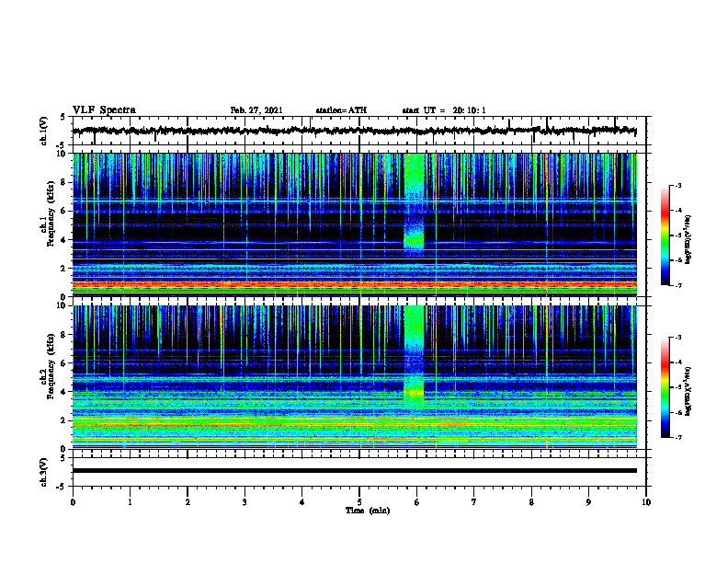Select the date text "Feb. 27, 2021"
The width and height of the screenshot is (728, 563).
(x=256, y=110)
